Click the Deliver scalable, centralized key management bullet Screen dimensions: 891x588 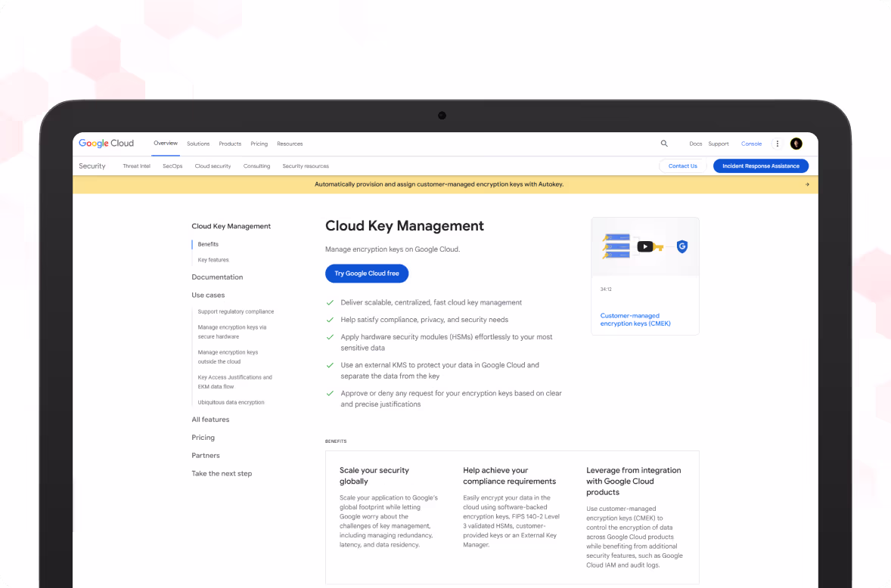pos(430,302)
